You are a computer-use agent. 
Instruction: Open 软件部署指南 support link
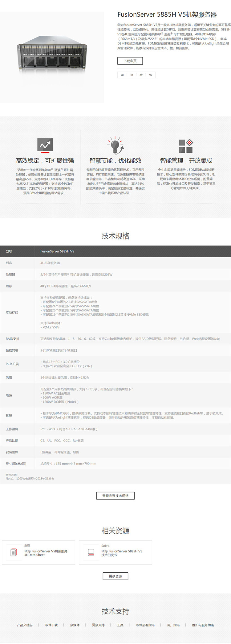click(145, 625)
